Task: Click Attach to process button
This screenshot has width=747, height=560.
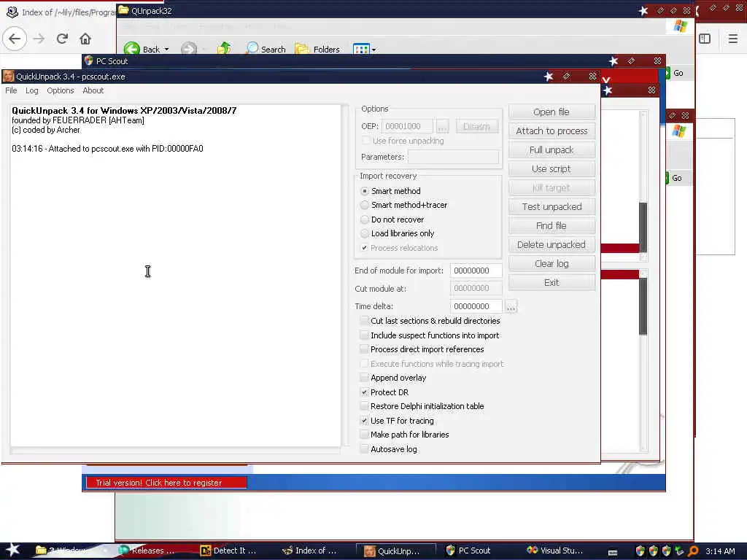Action: pyautogui.click(x=551, y=131)
